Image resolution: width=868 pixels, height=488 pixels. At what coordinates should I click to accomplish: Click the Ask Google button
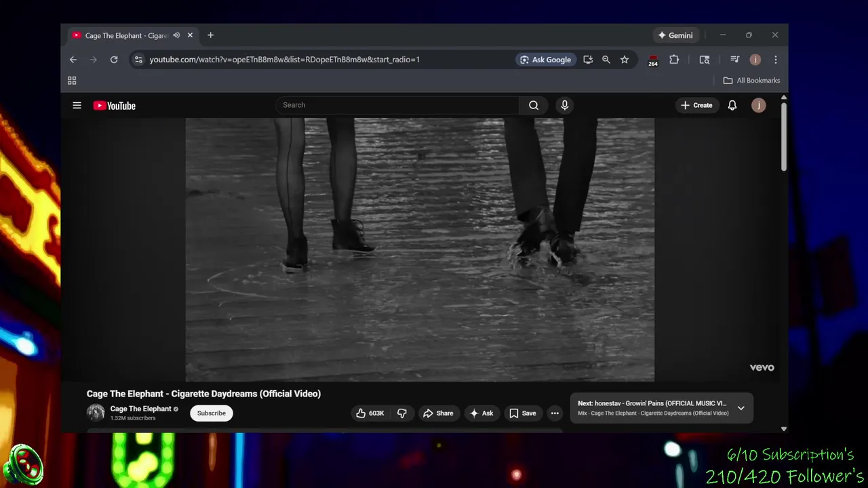coord(546,60)
